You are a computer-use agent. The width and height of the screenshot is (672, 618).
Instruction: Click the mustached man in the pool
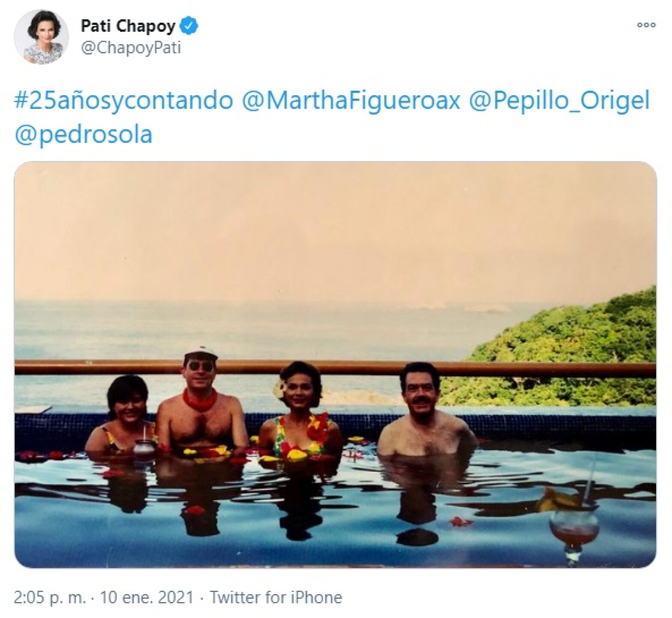[x=425, y=412]
